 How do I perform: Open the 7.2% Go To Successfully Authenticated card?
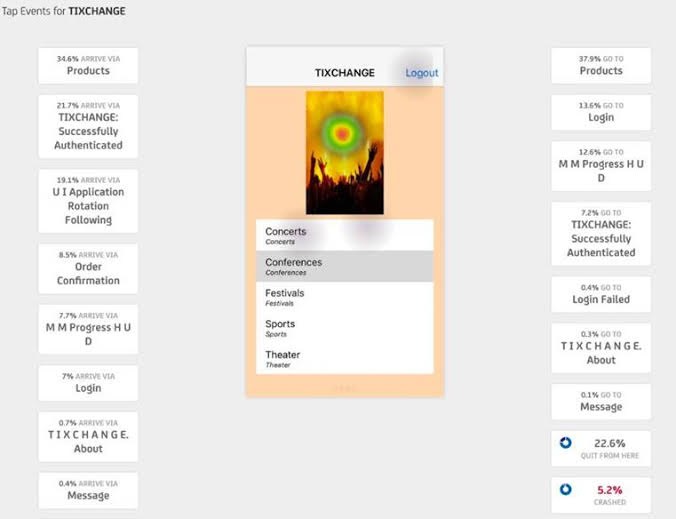click(601, 234)
